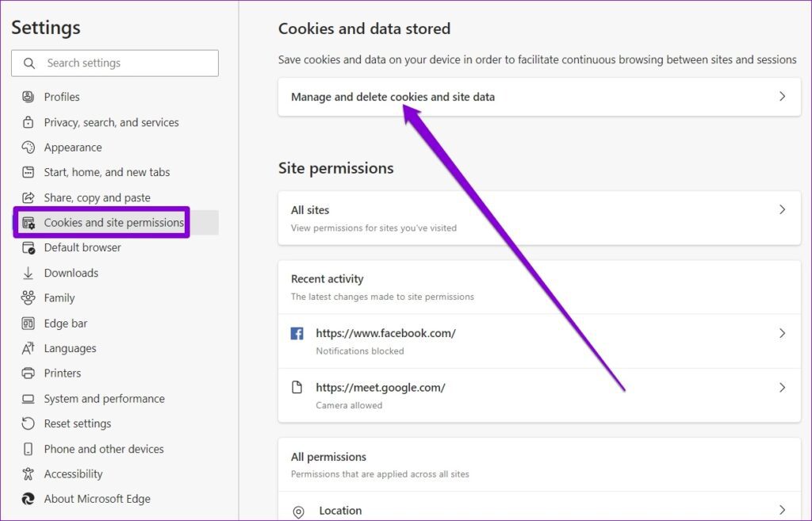Click the About Microsoft Edge logo icon
The height and width of the screenshot is (521, 812).
tap(29, 499)
